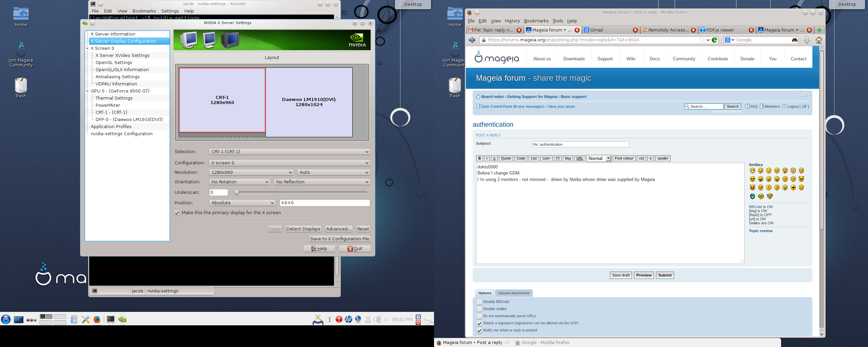Launch Firefox from the panel quick-launch icon

coord(97,319)
